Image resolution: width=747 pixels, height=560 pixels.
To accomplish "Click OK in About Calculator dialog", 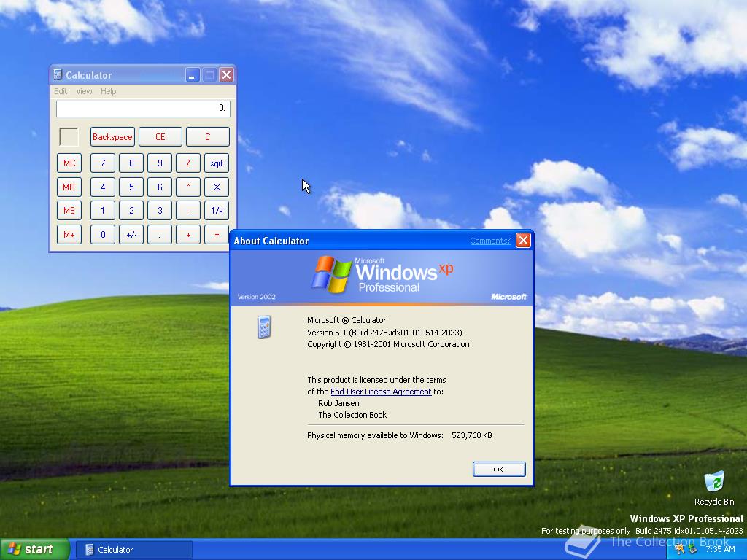I will (499, 469).
